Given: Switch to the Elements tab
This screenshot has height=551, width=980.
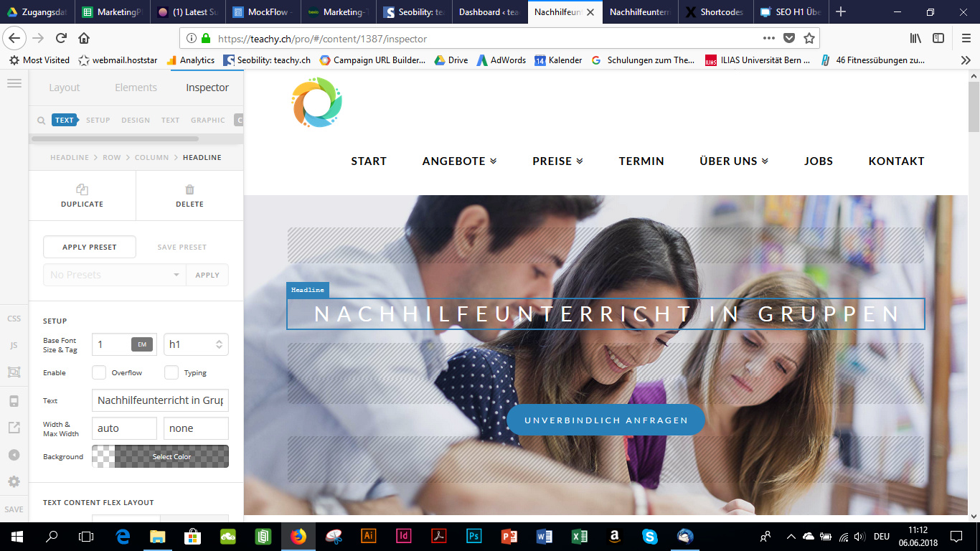Looking at the screenshot, I should tap(136, 88).
